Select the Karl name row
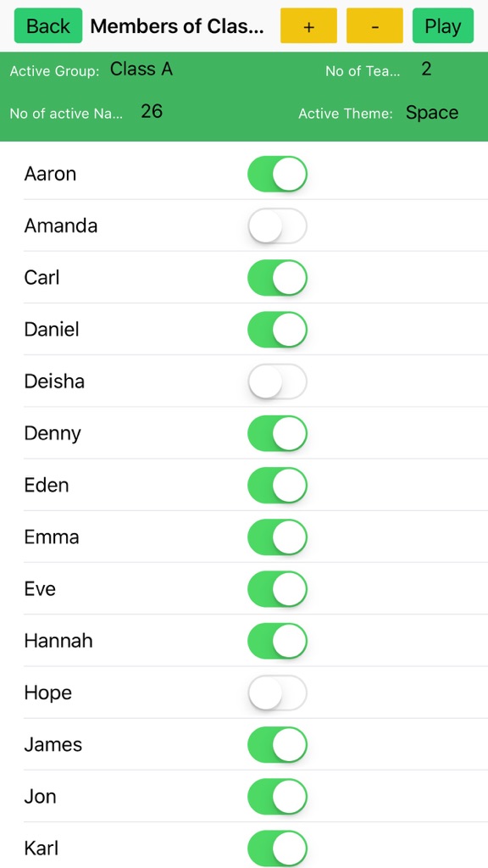This screenshot has height=868, width=488. click(256, 848)
